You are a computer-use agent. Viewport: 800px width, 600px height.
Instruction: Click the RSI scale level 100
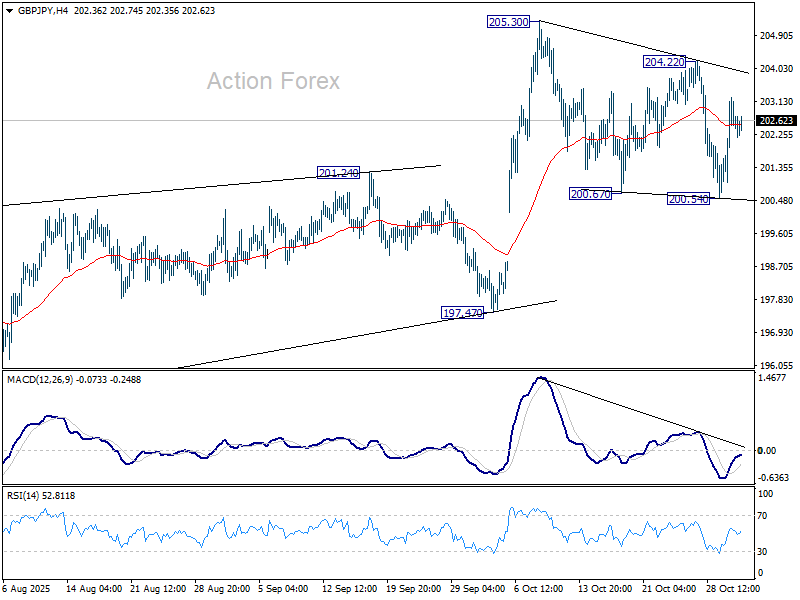[765, 494]
